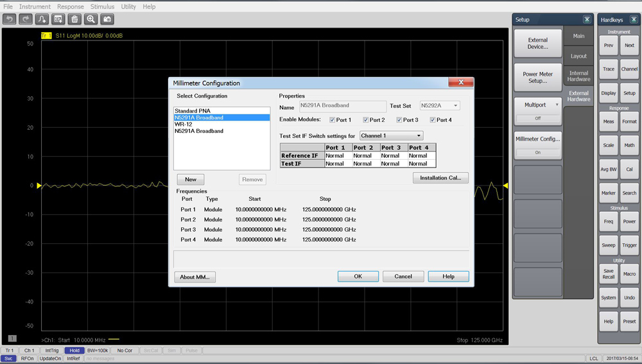Screen dimensions: 642x364
Task: Click the add channel toolbar icon
Action: pyautogui.click(x=58, y=19)
